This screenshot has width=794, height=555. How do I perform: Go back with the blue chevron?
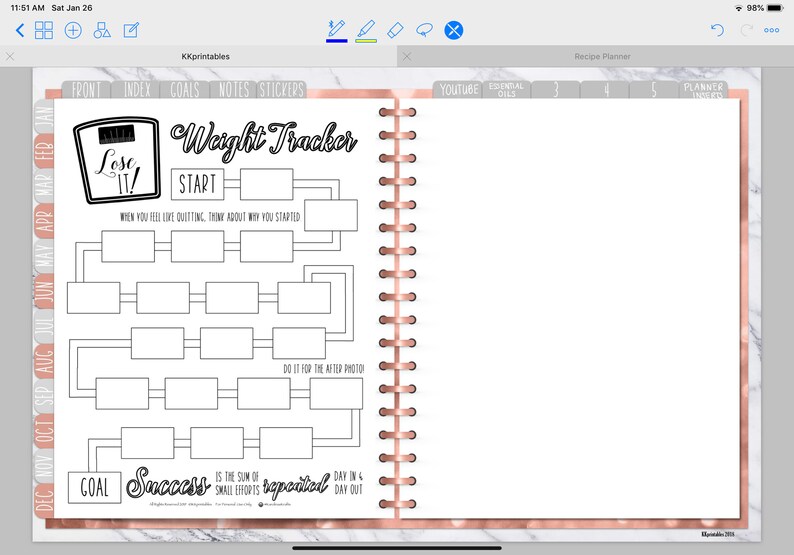(20, 30)
